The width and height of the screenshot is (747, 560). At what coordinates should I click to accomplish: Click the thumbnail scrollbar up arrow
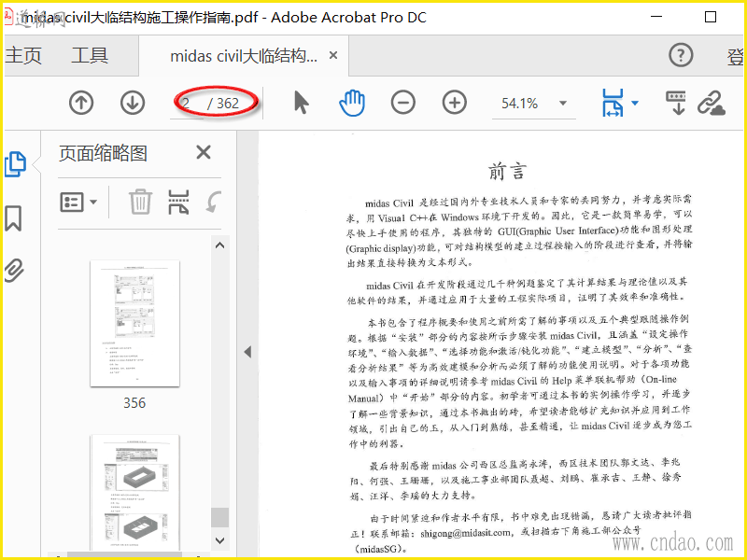click(x=219, y=245)
